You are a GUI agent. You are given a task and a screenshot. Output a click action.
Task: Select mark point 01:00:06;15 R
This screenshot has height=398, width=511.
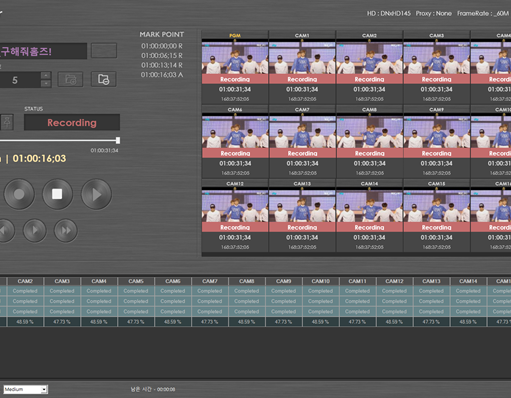point(162,55)
